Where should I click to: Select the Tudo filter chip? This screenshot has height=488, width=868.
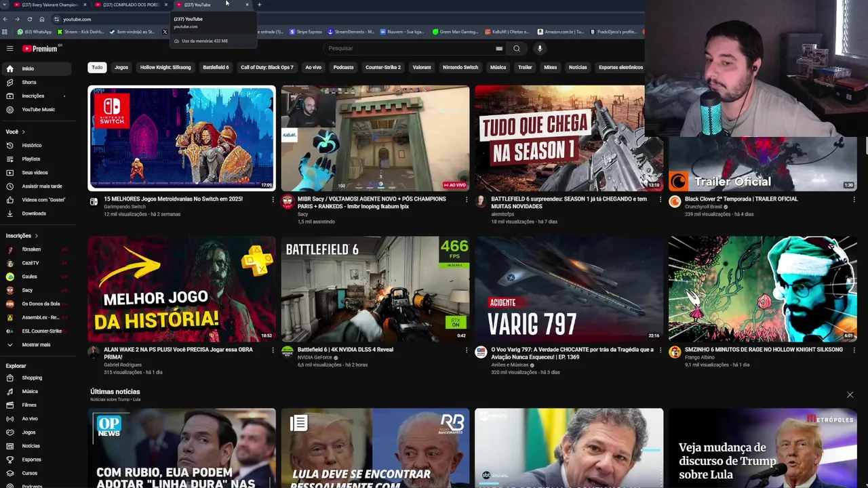(x=97, y=67)
